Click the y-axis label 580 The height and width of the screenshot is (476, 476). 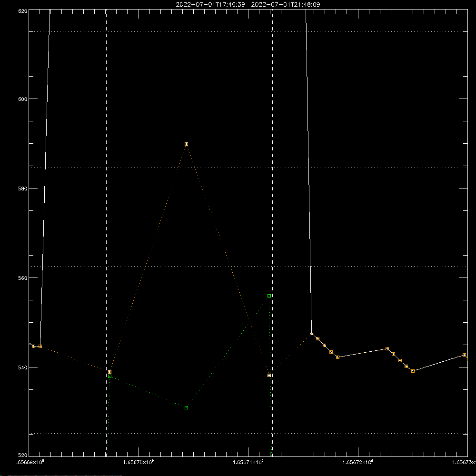23,188
